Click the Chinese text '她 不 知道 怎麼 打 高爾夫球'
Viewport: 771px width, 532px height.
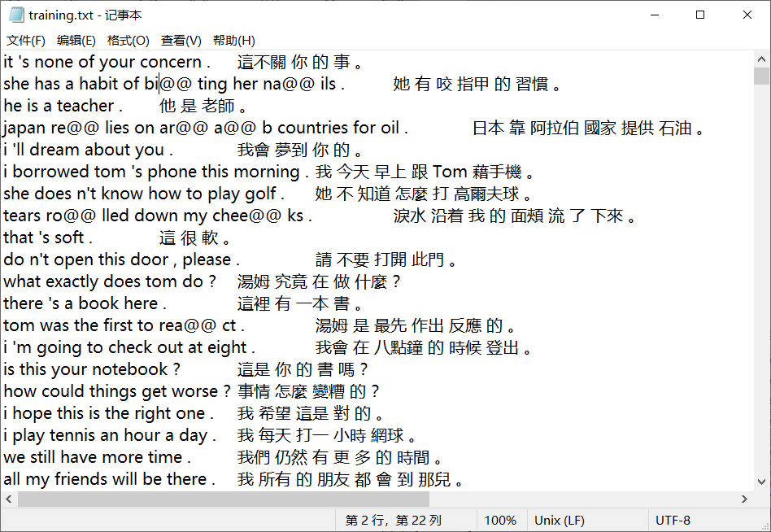tap(417, 194)
